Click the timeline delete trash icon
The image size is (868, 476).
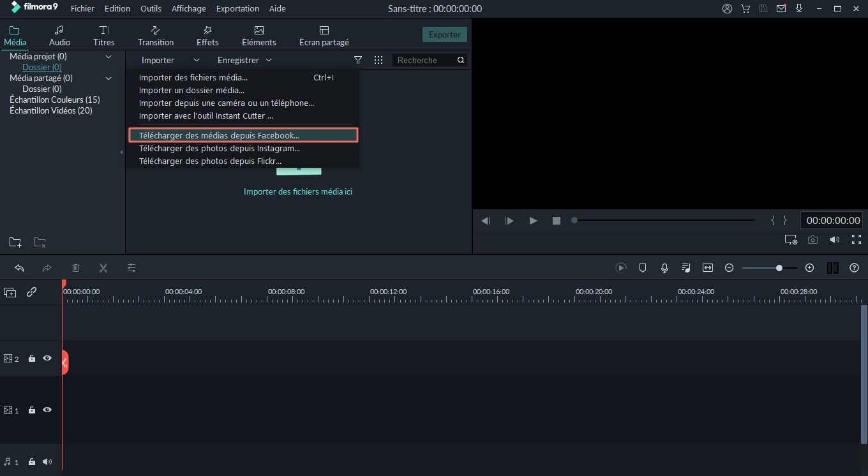coord(75,268)
